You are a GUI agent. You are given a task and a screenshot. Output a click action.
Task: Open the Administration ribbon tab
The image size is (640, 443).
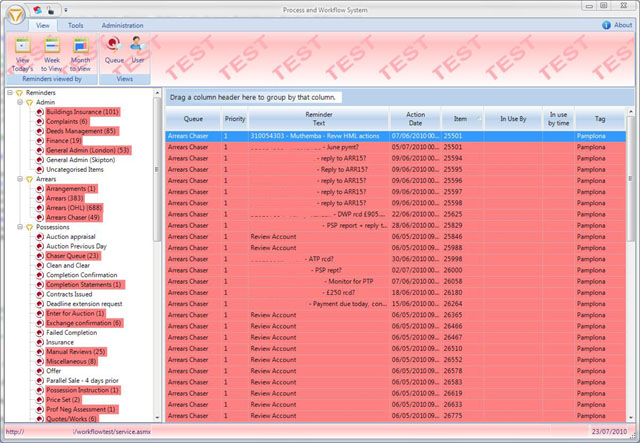point(122,25)
